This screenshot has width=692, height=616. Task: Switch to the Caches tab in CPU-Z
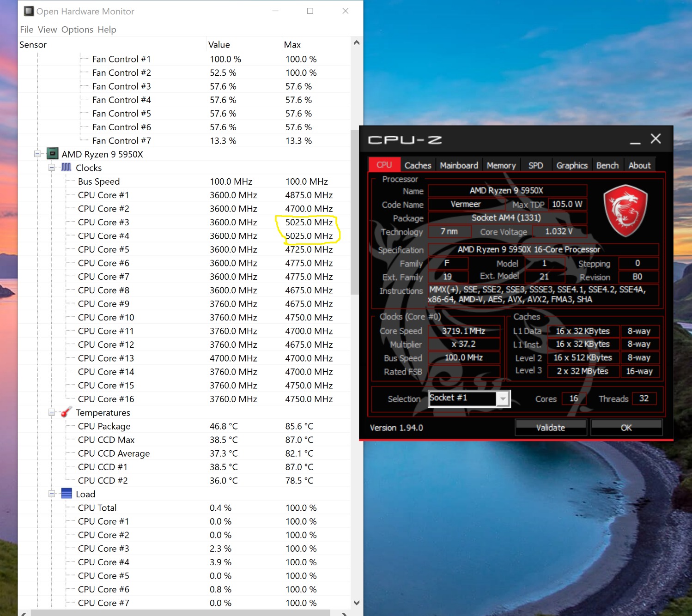418,165
